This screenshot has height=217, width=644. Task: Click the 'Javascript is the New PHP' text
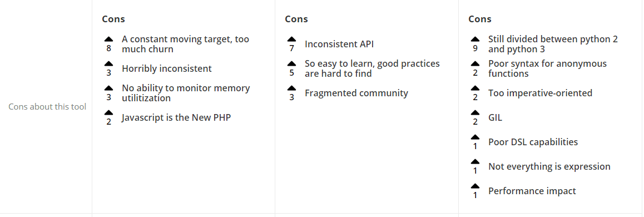click(x=176, y=117)
